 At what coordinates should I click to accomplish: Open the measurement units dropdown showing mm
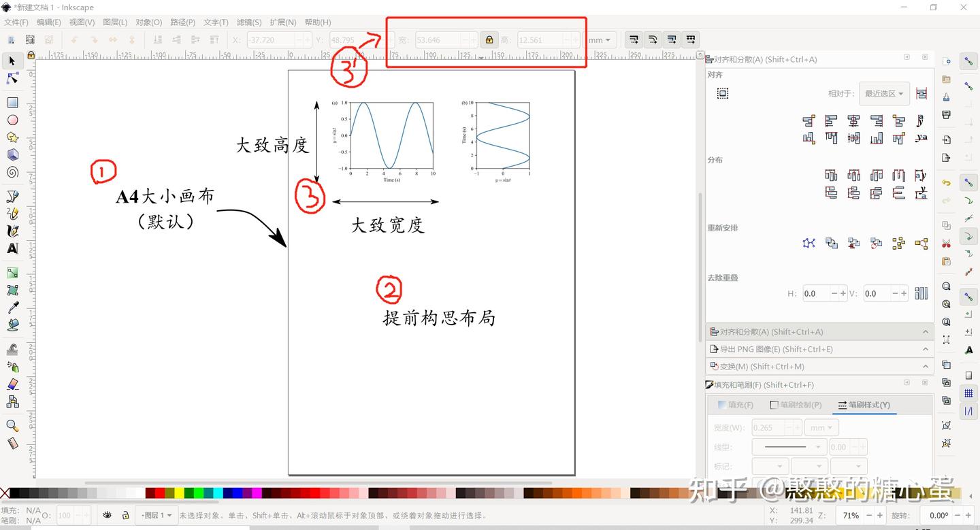[599, 39]
